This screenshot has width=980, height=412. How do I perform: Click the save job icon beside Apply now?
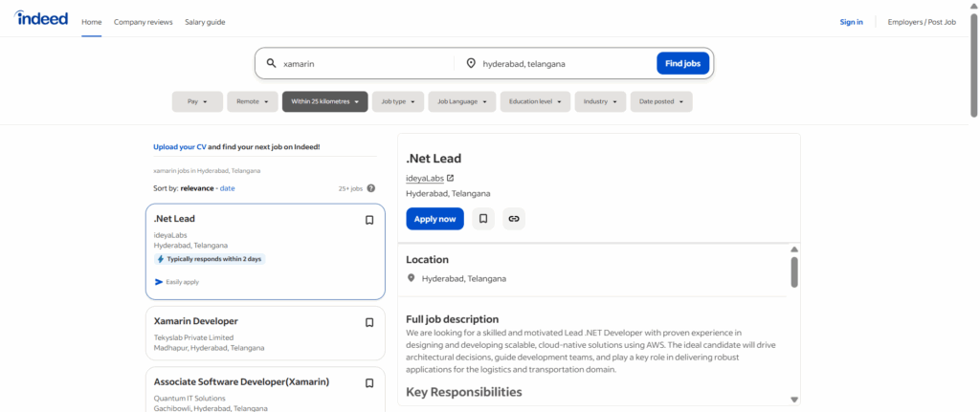[x=483, y=219]
